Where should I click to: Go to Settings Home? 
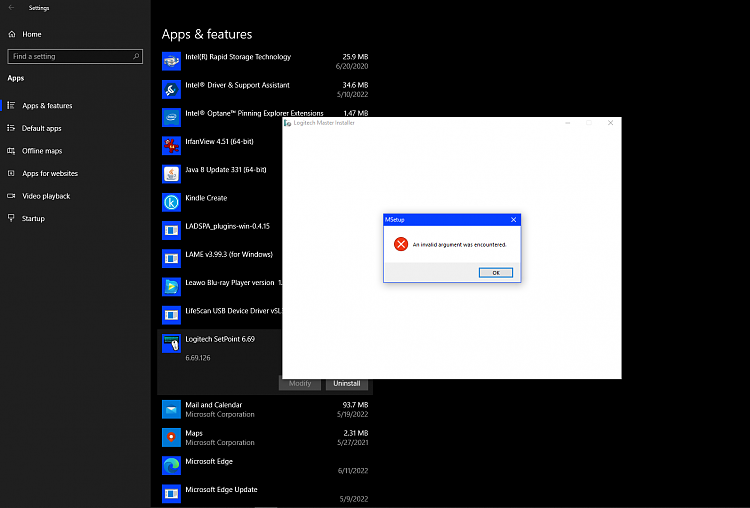point(32,34)
